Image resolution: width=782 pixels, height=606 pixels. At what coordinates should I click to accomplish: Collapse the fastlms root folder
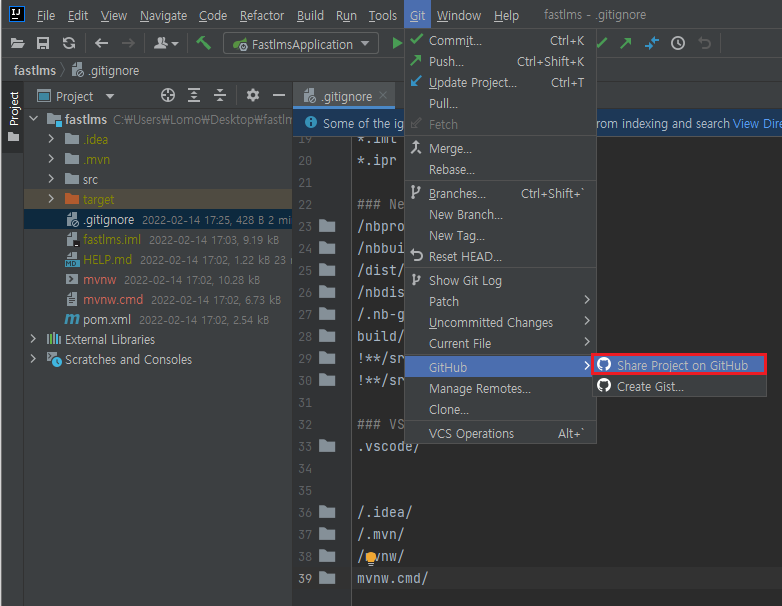tap(34, 119)
